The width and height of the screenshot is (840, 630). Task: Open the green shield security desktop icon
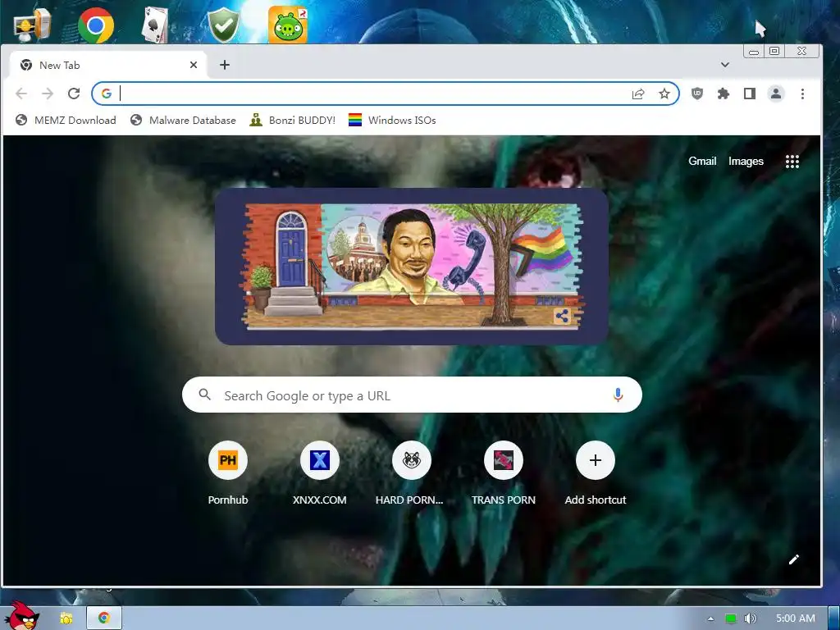[223, 25]
